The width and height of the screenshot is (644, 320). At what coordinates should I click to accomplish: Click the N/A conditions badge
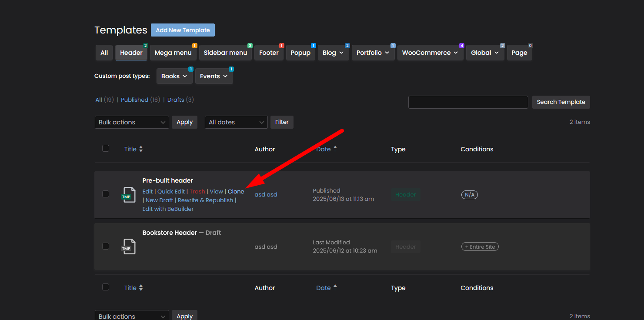click(x=470, y=195)
